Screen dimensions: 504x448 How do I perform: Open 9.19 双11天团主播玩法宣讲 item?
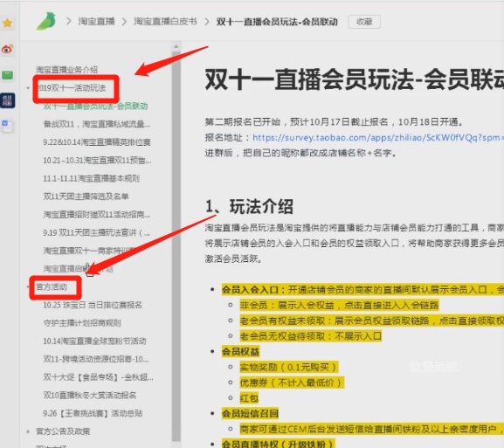[96, 232]
